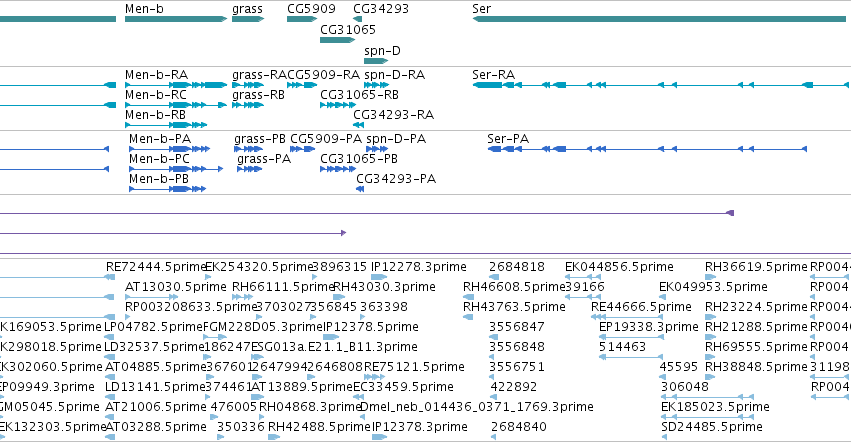Click the Men-b-PA protein label

point(160,138)
